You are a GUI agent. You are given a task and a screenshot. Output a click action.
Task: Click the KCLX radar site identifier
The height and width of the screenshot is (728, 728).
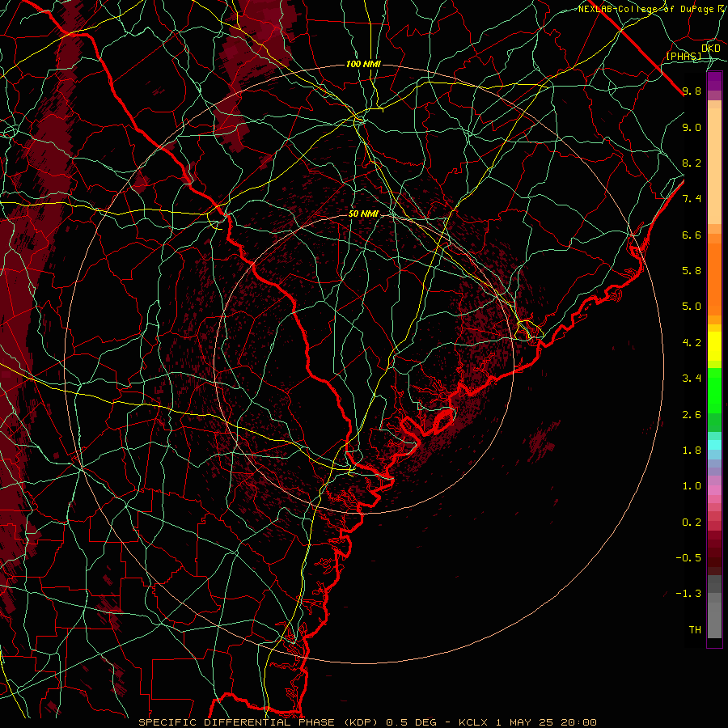pos(473,722)
